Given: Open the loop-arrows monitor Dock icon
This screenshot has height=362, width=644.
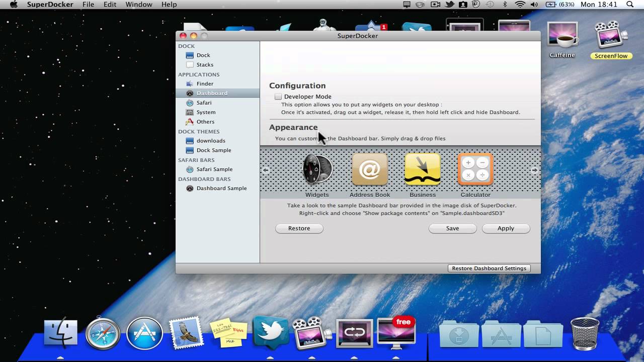Looking at the screenshot, I should coord(355,333).
